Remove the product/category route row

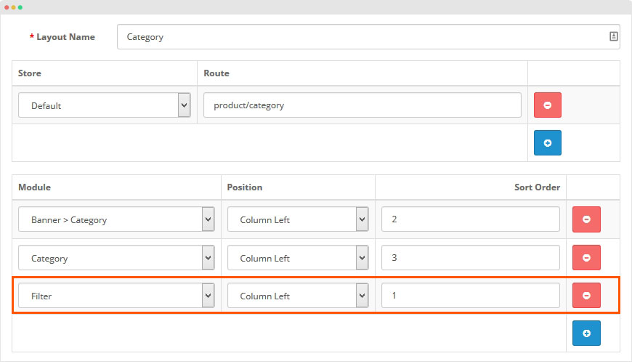[547, 105]
